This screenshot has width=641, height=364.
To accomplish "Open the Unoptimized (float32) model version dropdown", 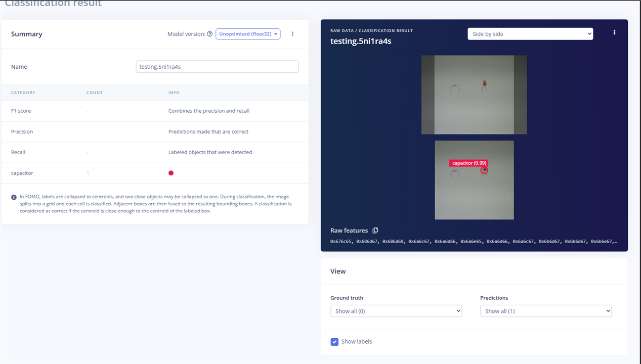I will (248, 34).
